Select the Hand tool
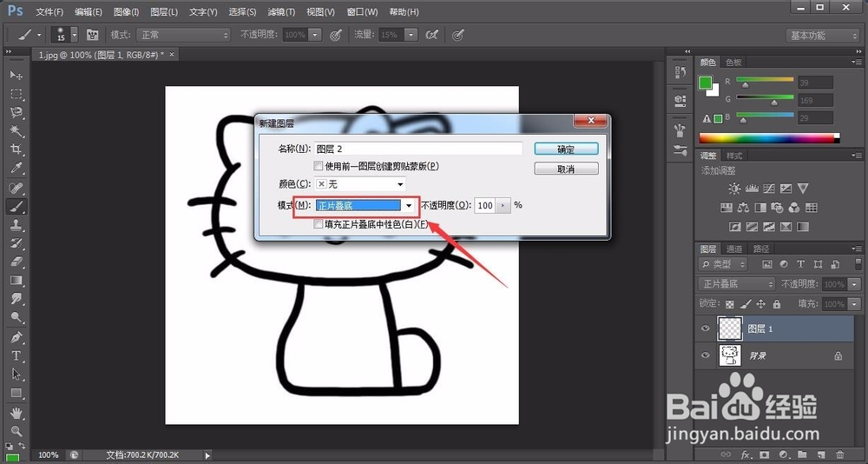The height and width of the screenshot is (464, 868). point(16,413)
